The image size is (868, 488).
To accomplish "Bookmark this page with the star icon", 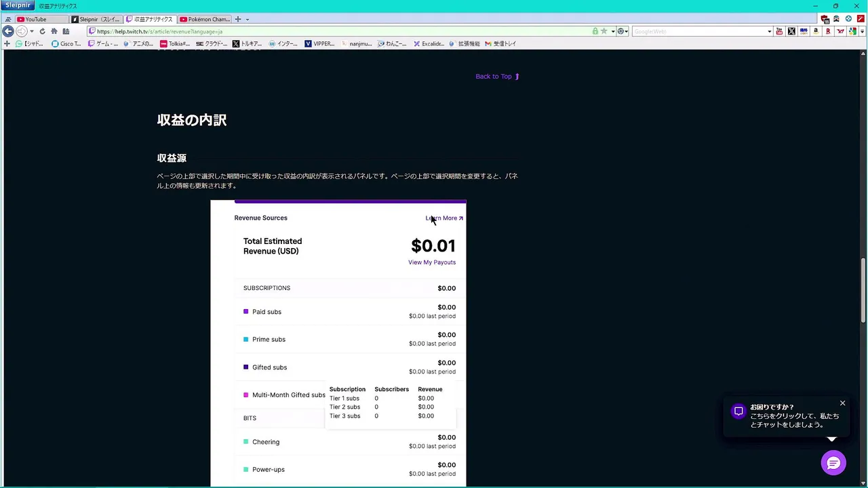I will pyautogui.click(x=604, y=31).
